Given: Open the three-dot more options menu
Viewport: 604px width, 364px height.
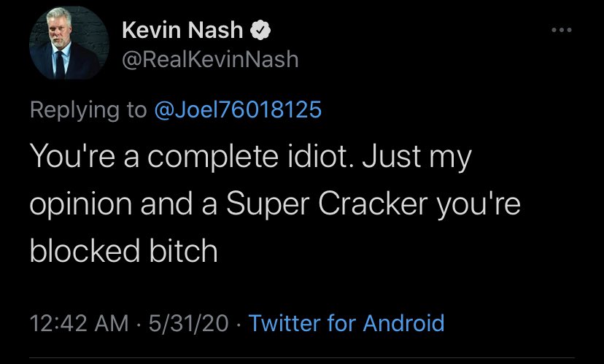Looking at the screenshot, I should pyautogui.click(x=561, y=30).
